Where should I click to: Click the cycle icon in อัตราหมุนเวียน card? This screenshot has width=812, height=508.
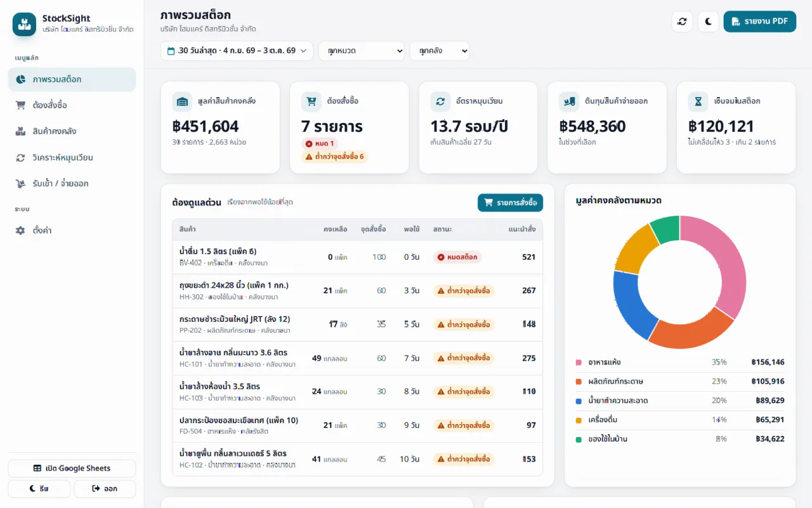tap(440, 102)
